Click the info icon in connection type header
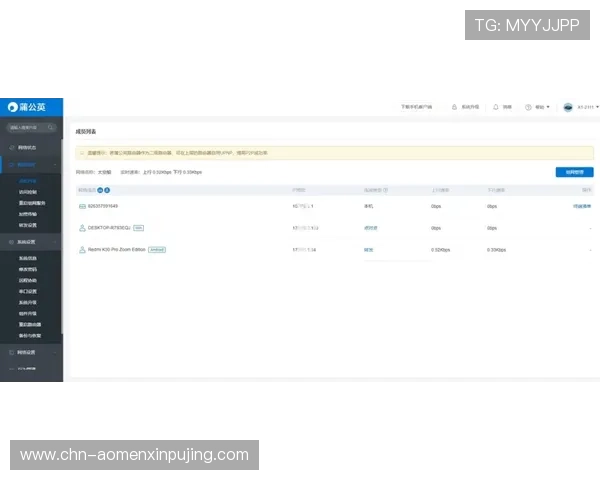The height and width of the screenshot is (480, 600). pos(106,189)
